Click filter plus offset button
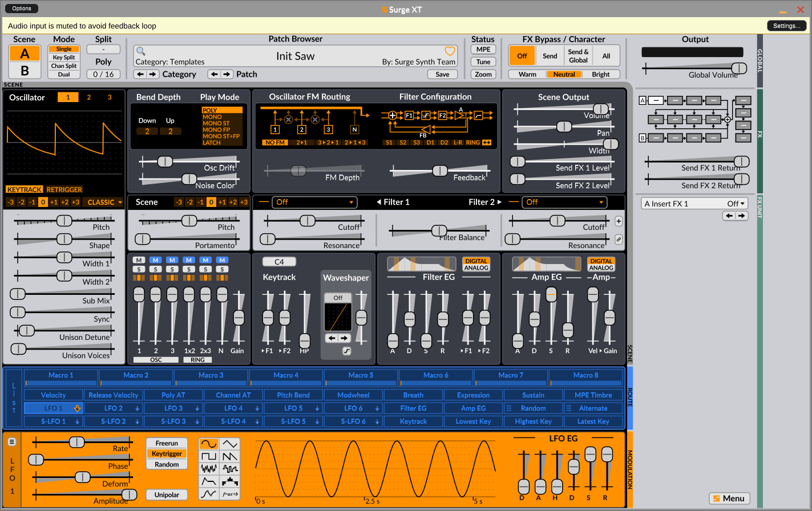 (619, 221)
